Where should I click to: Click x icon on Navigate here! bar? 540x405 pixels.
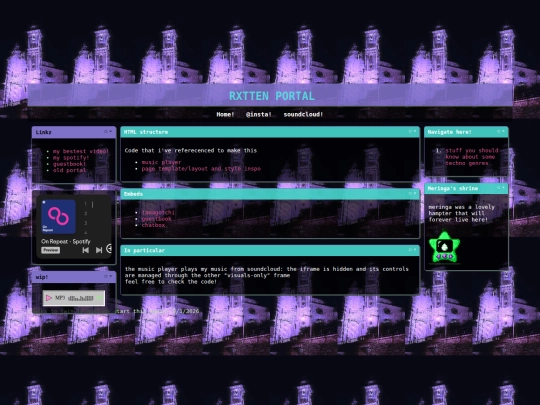pos(503,132)
